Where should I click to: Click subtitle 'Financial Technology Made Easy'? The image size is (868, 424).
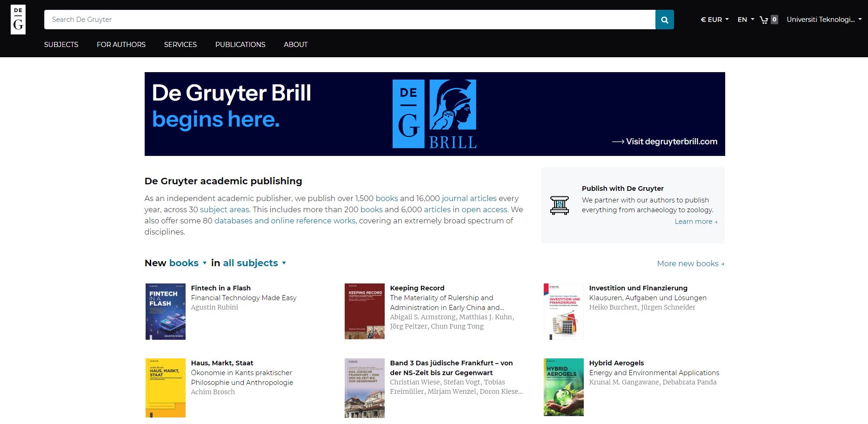(x=244, y=298)
